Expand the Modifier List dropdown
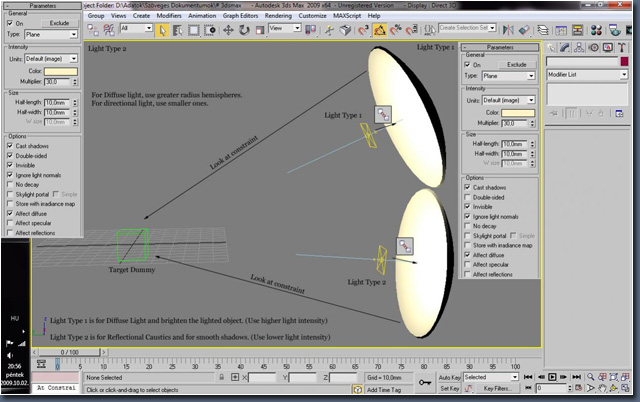The width and height of the screenshot is (640, 402). point(587,75)
